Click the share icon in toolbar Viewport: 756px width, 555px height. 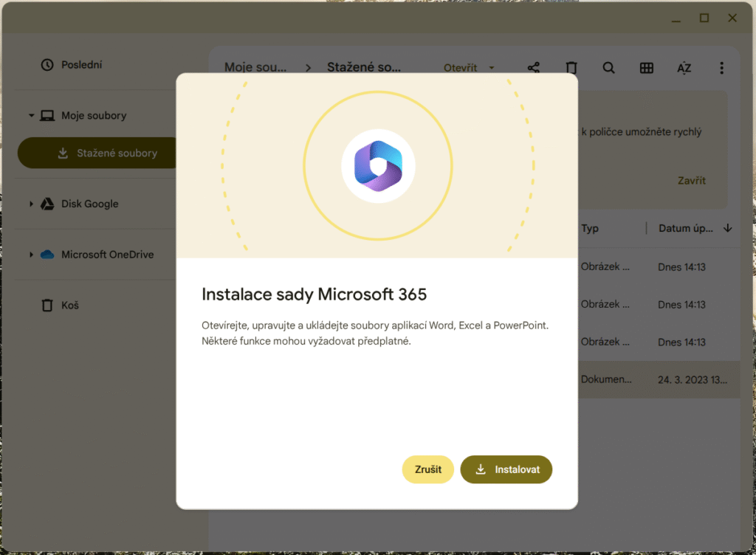(534, 68)
